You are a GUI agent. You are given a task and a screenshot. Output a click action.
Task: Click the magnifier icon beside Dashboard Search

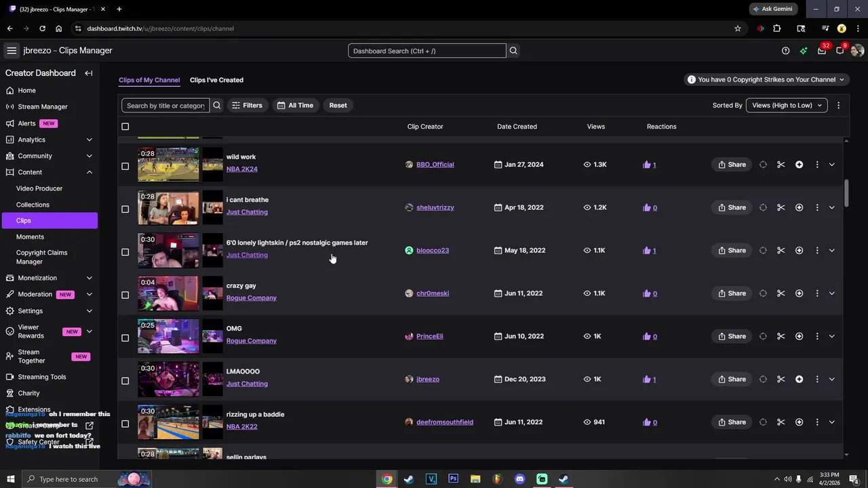(513, 51)
